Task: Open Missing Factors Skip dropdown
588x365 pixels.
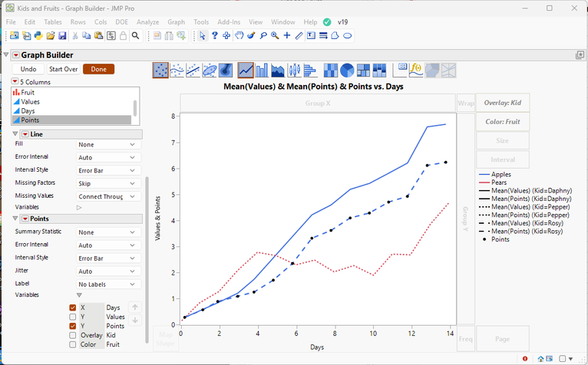Action: 108,183
